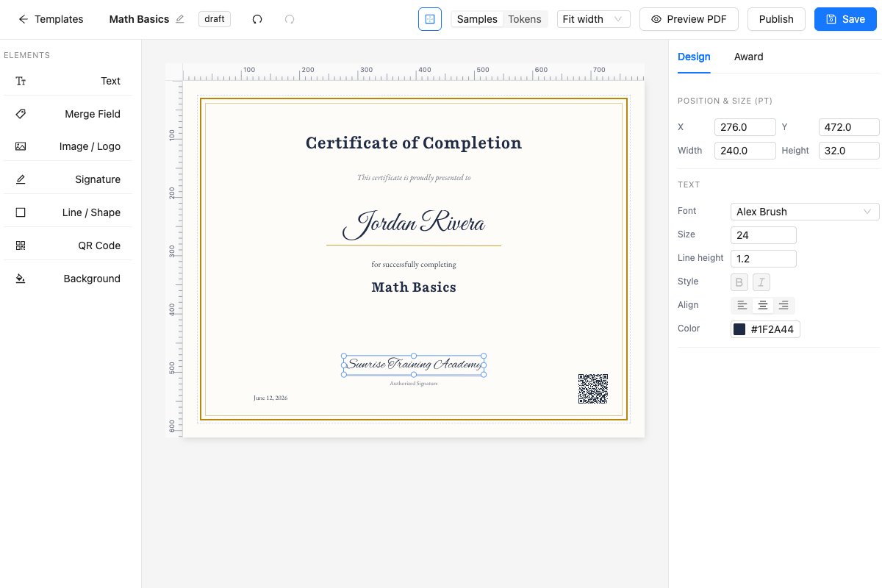Image resolution: width=882 pixels, height=588 pixels.
Task: Open the Alex Brush font dropdown
Action: [805, 212]
